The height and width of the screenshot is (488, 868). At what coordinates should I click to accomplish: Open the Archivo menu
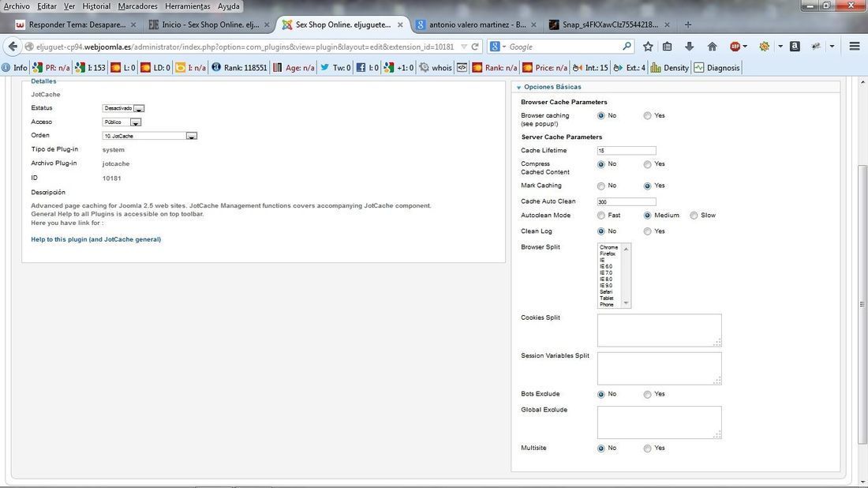click(17, 6)
